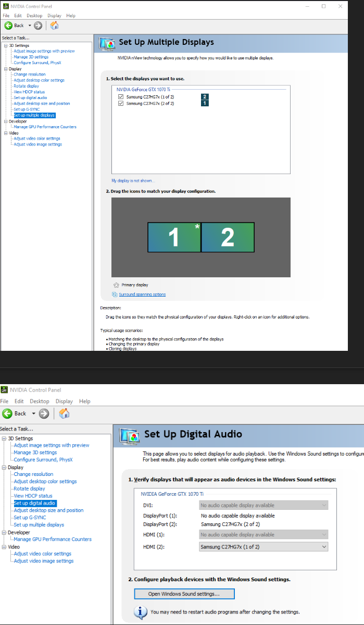Select Set up multiple displays in Digital Audio window
The width and height of the screenshot is (364, 625).
tap(39, 525)
